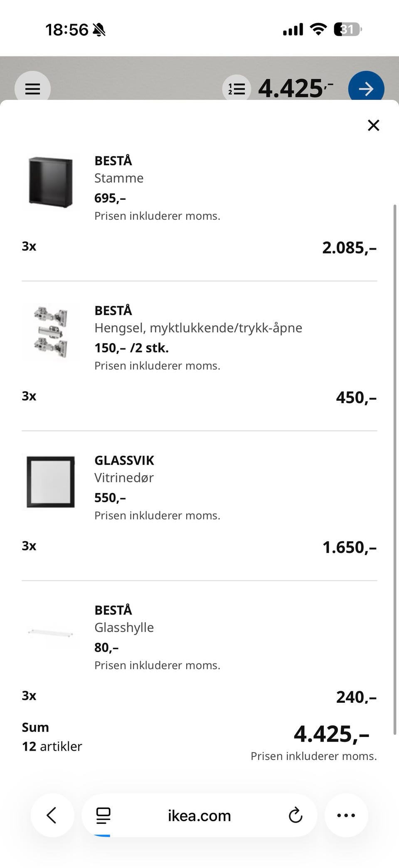Reload the ikea.com page

click(295, 815)
